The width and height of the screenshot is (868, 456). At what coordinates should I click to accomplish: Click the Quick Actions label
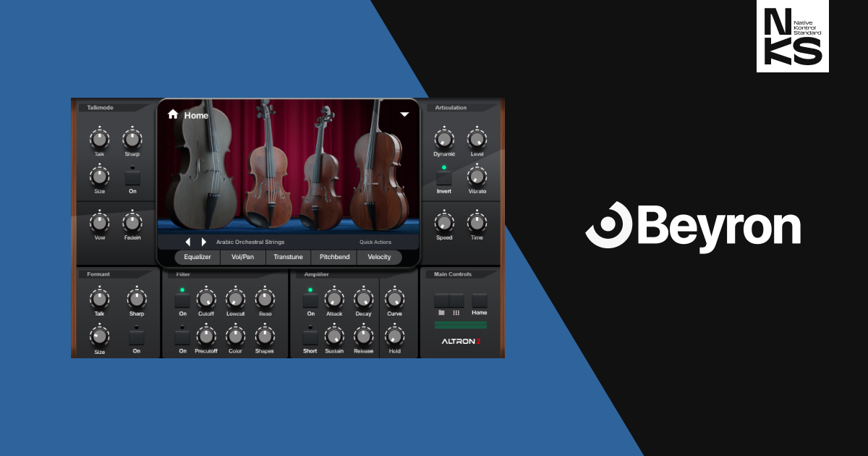[376, 242]
